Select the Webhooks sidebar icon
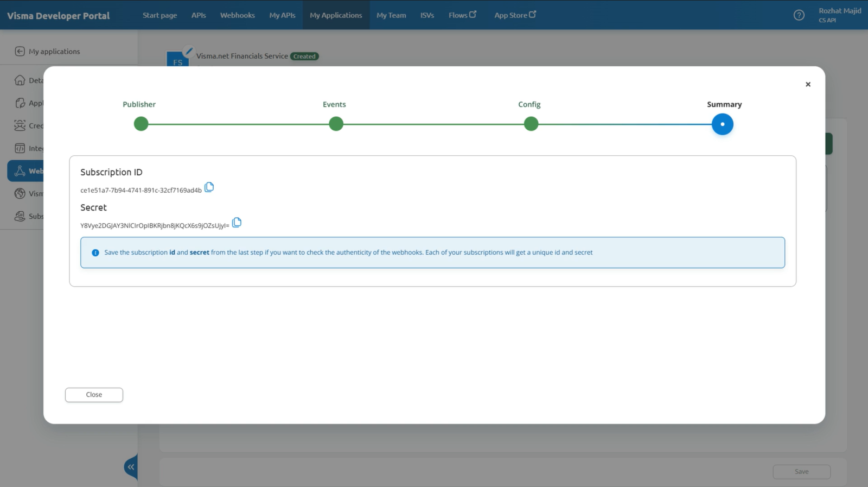The image size is (868, 487). click(20, 170)
